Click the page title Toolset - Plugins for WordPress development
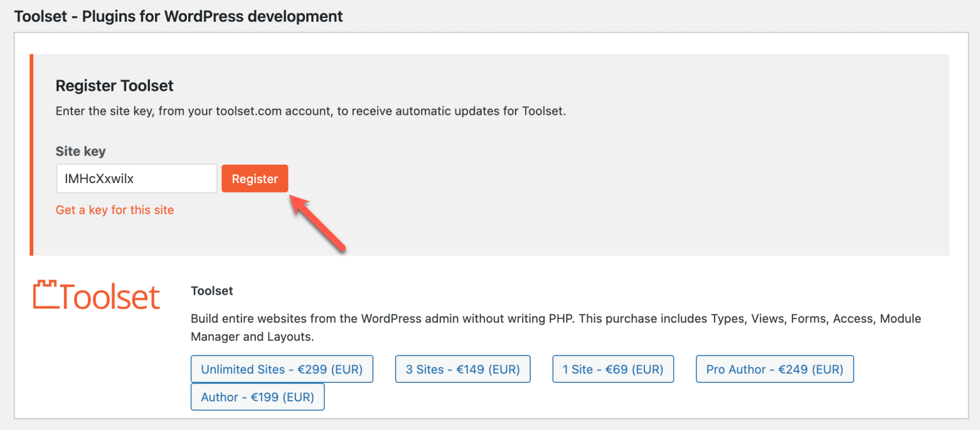 (x=177, y=16)
